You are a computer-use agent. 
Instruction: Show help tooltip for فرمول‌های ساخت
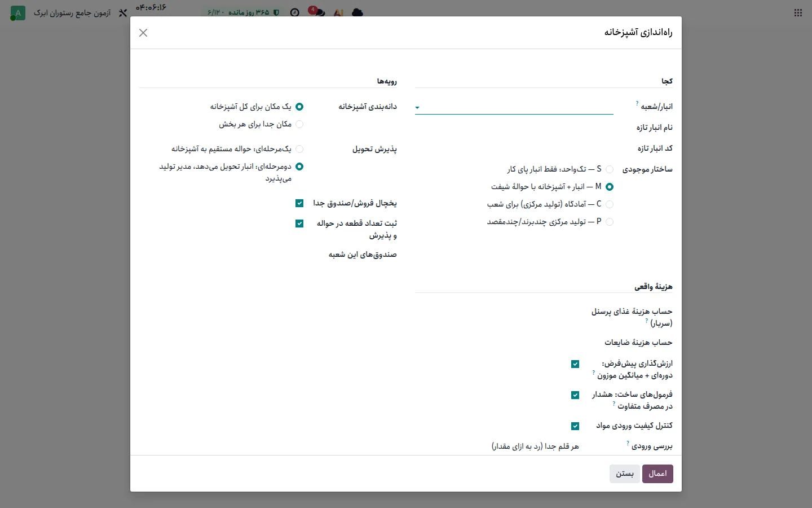click(614, 404)
